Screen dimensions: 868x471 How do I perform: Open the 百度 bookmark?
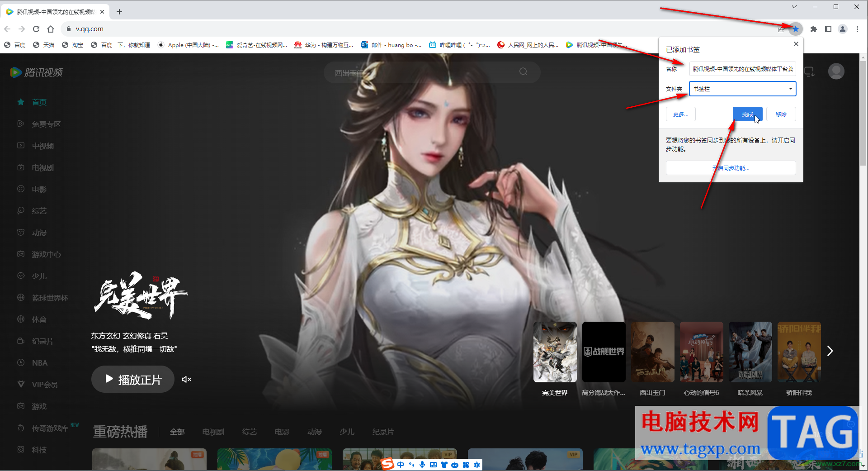point(15,45)
